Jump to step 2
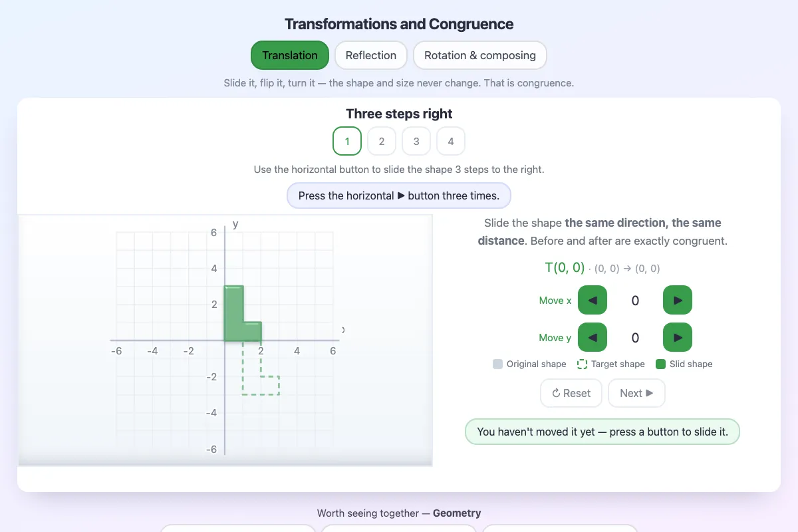The width and height of the screenshot is (798, 532). (382, 141)
